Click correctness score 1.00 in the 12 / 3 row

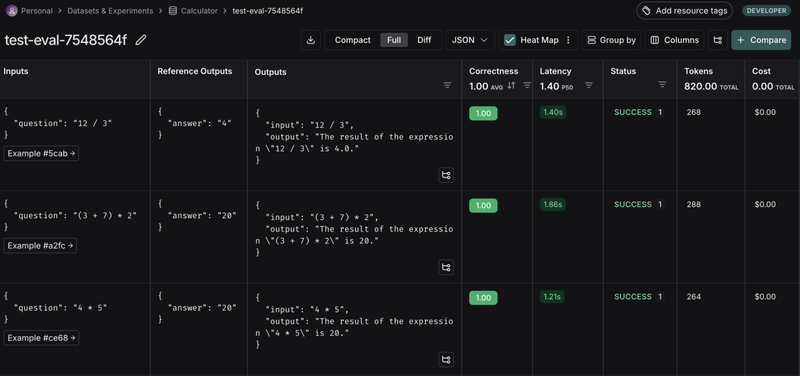(483, 113)
